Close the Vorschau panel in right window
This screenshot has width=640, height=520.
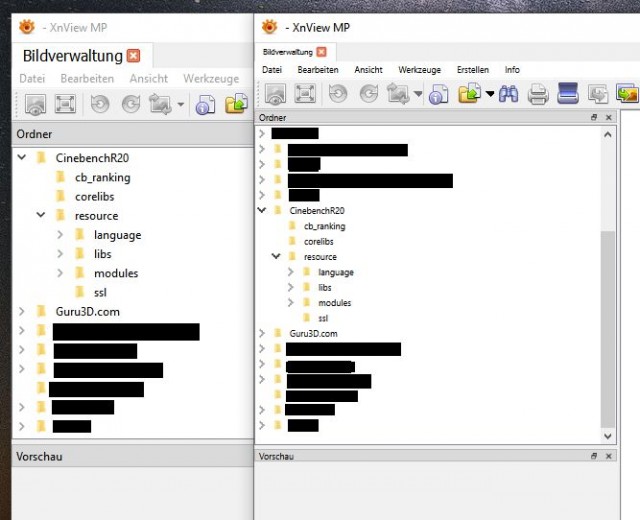pyautogui.click(x=609, y=456)
